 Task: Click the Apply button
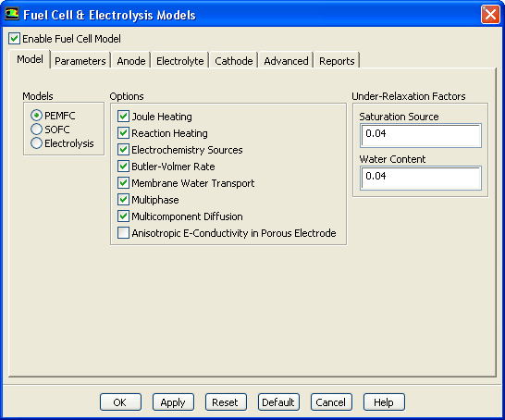pyautogui.click(x=173, y=402)
